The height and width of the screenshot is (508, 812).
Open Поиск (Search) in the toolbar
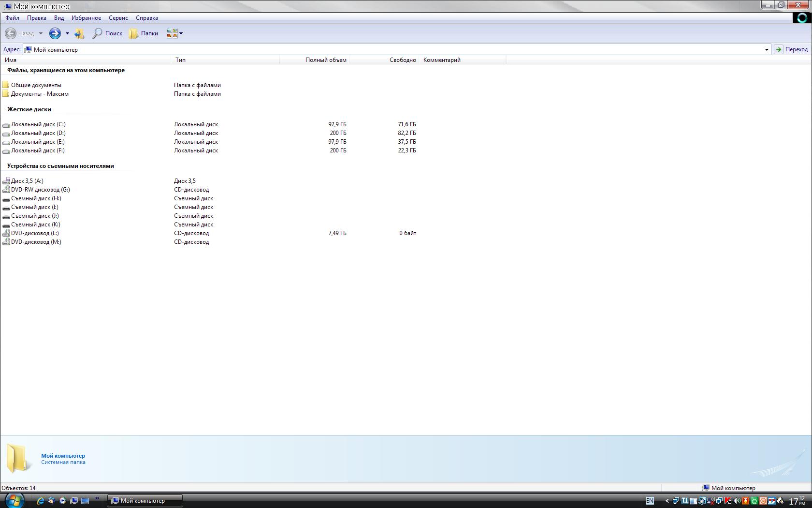(x=107, y=33)
